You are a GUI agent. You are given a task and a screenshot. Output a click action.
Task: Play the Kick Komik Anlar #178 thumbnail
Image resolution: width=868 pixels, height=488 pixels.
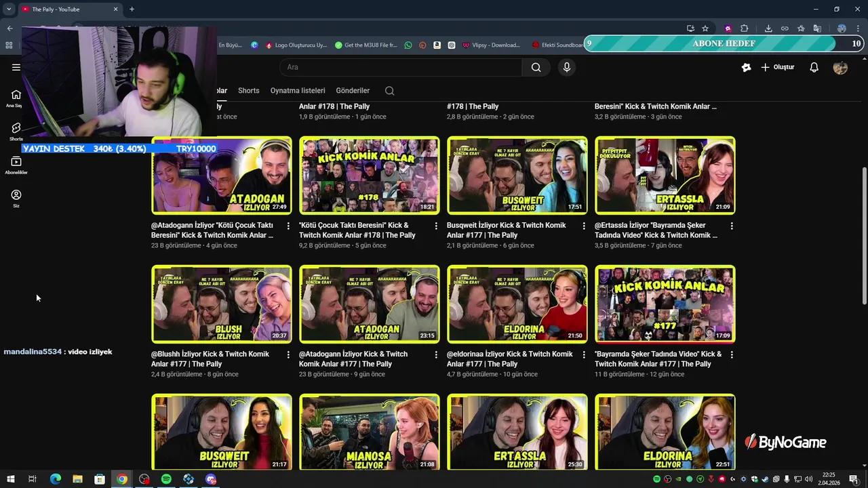370,176
